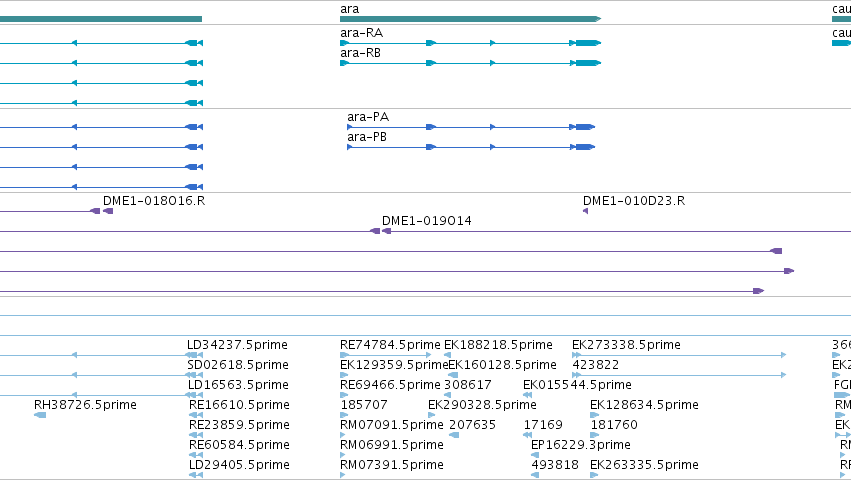The height and width of the screenshot is (480, 851).
Task: Click the RH38726.5prime arrow glyph
Action: (40, 415)
